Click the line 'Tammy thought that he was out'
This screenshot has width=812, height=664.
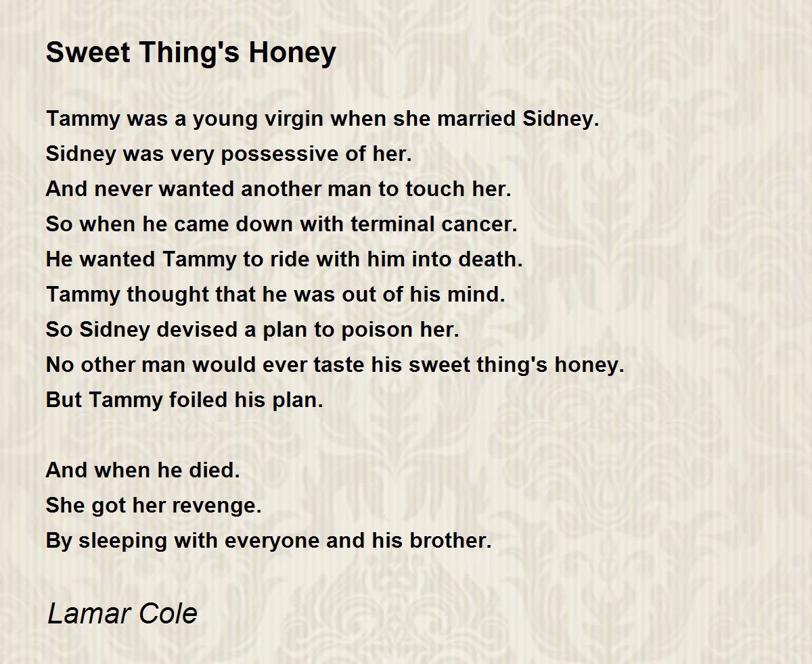[275, 295]
